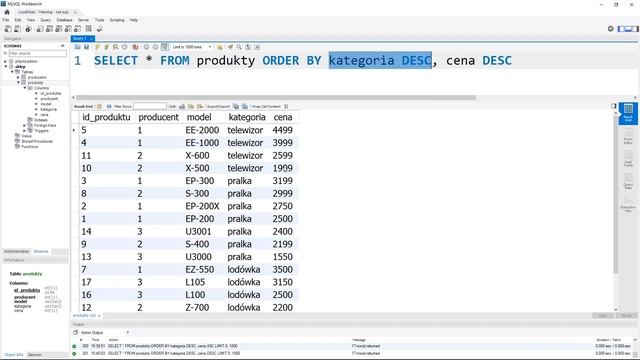Toggle the sidebar panel layout buttons
Image resolution: width=640 pixels, height=360 pixels.
(x=628, y=29)
